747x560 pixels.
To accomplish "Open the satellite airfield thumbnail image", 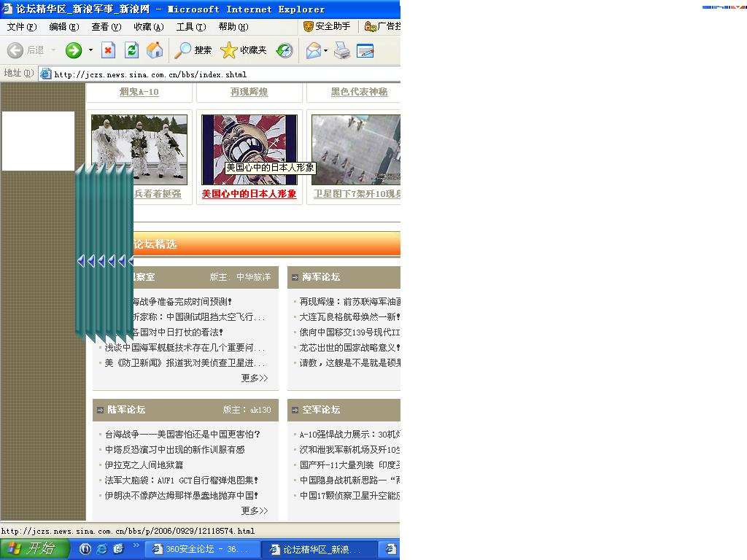I will click(356, 149).
